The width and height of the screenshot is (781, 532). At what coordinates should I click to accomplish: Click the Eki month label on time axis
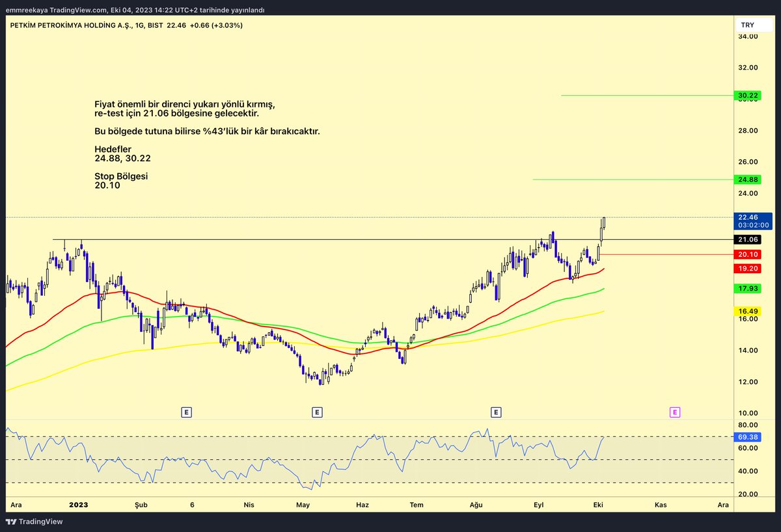[x=598, y=505]
